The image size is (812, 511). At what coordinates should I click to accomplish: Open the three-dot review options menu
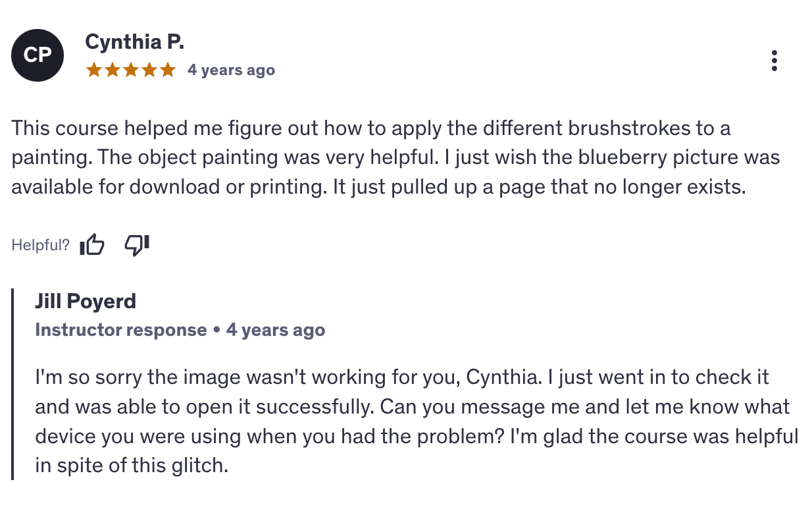pyautogui.click(x=774, y=61)
